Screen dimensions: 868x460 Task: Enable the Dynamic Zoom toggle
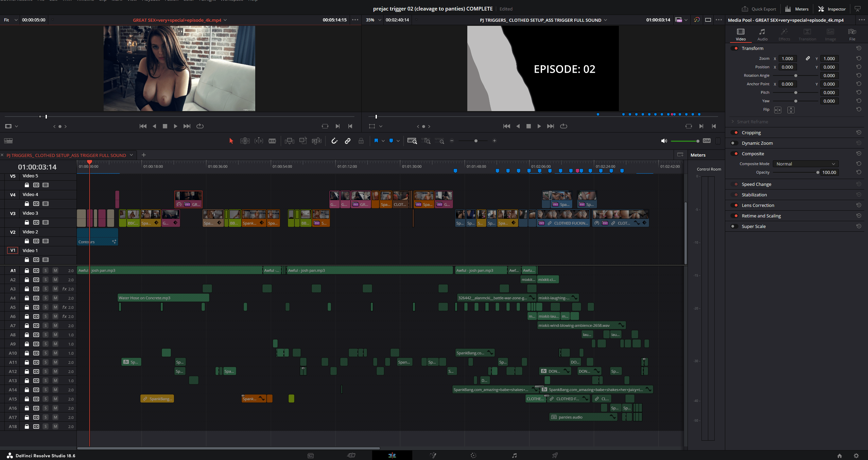[734, 143]
